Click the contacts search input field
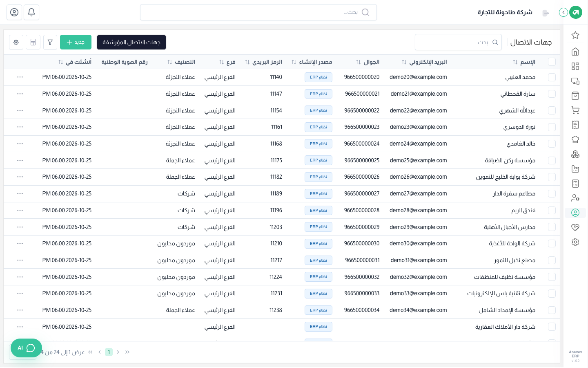 (458, 42)
